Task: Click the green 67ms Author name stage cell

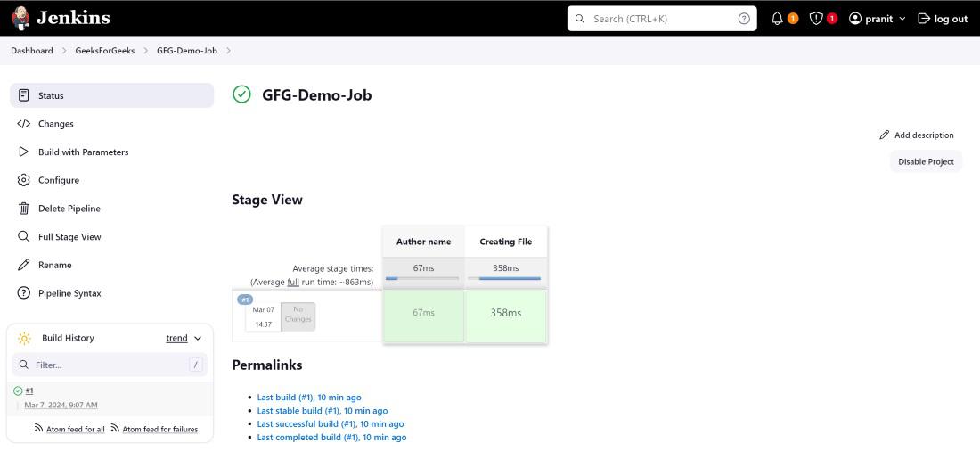Action: tap(423, 316)
